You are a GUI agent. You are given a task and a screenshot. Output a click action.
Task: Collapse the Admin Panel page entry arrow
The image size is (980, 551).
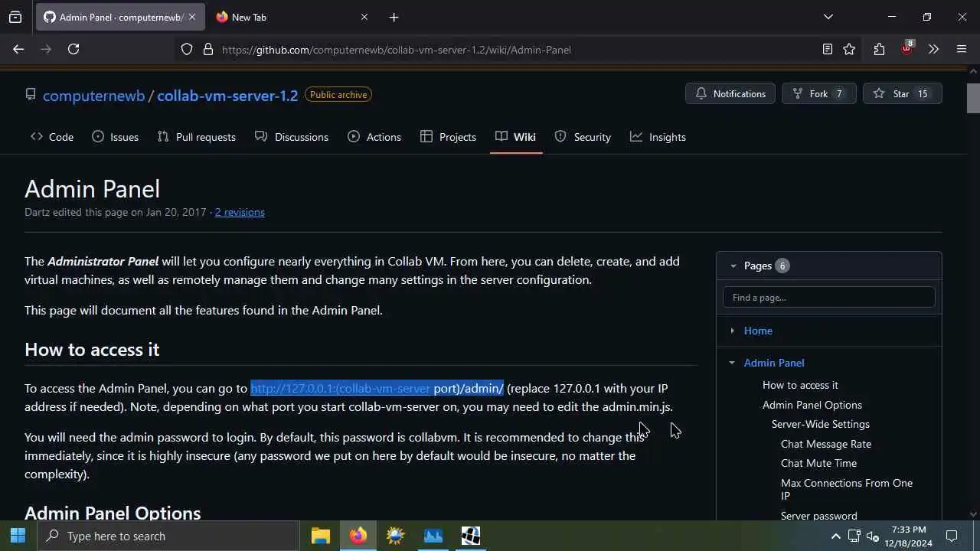coord(732,363)
